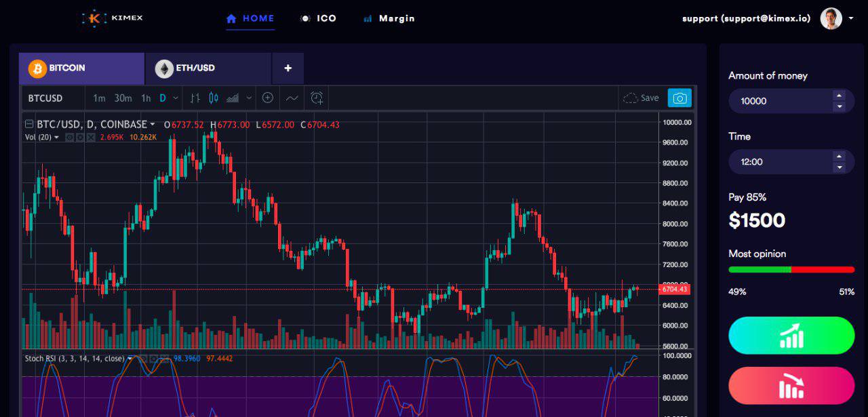The height and width of the screenshot is (417, 868).
Task: Increase Time with up arrow
Action: pyautogui.click(x=839, y=156)
